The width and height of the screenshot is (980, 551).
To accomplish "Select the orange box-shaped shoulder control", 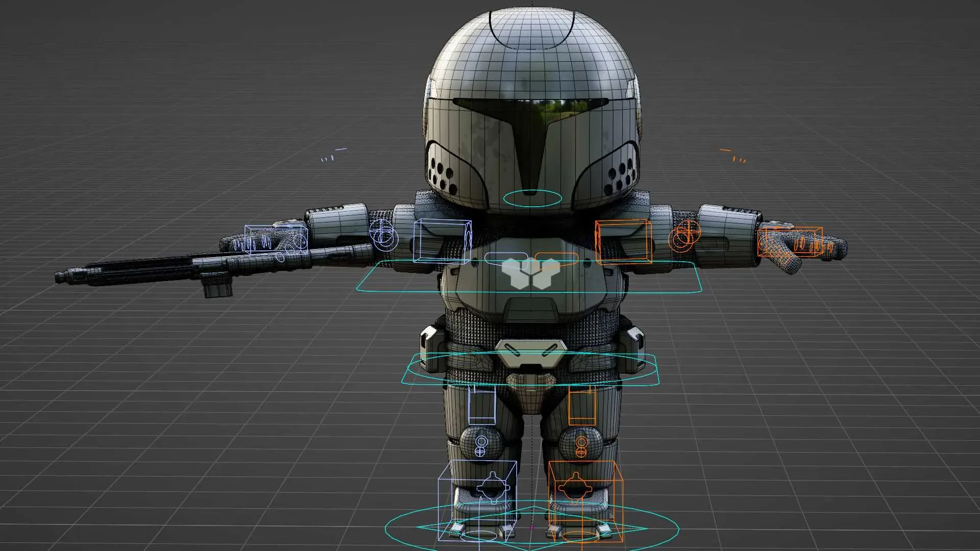I will (x=624, y=241).
